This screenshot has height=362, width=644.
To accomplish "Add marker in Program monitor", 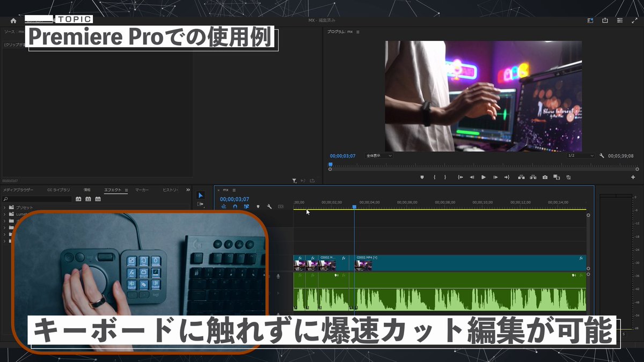I will tap(422, 177).
